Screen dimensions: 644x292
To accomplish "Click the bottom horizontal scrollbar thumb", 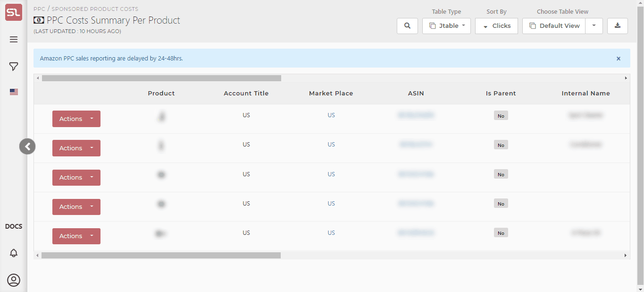I will 161,255.
